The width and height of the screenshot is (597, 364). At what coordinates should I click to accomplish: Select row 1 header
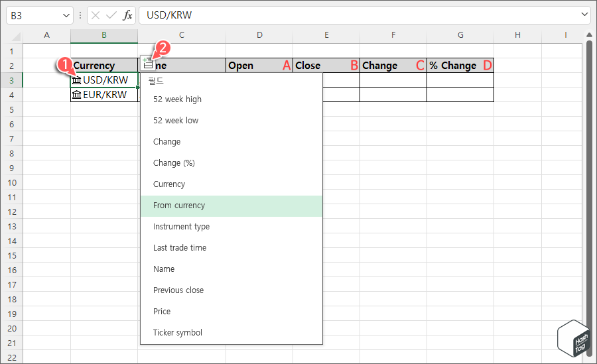[11, 52]
